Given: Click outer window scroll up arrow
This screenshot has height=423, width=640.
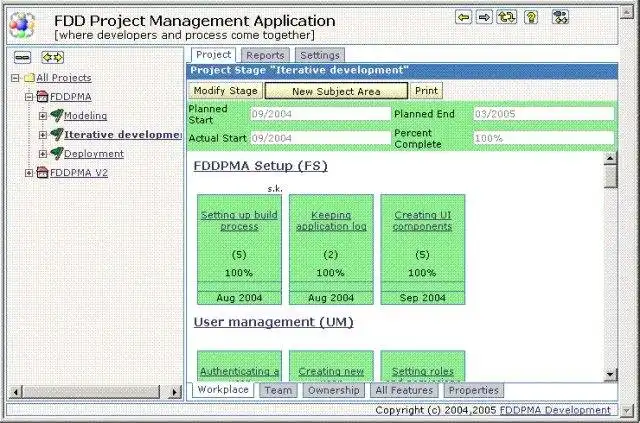Looking at the screenshot, I should 627,12.
